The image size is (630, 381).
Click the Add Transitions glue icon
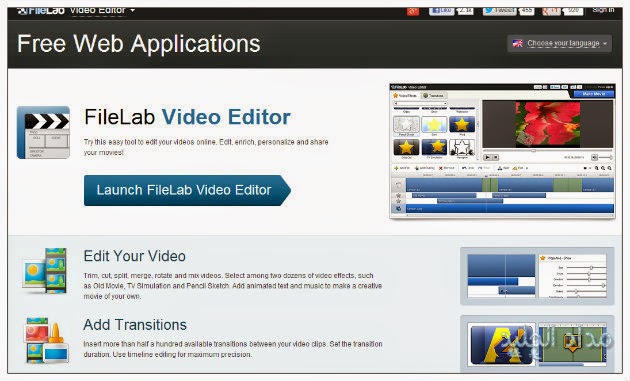point(46,340)
